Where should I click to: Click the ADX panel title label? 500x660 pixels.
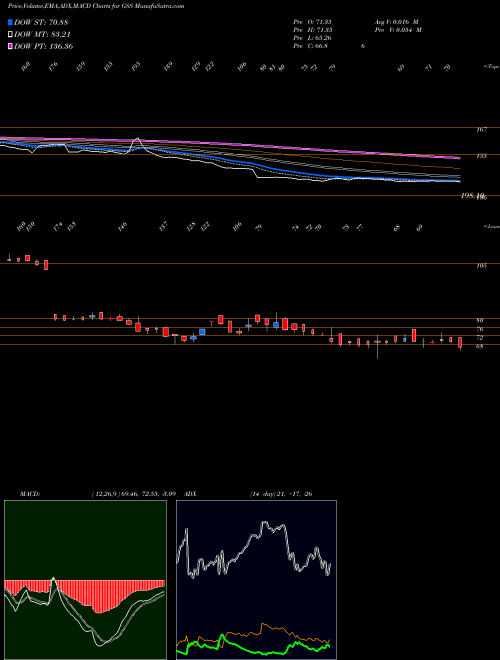(x=190, y=494)
